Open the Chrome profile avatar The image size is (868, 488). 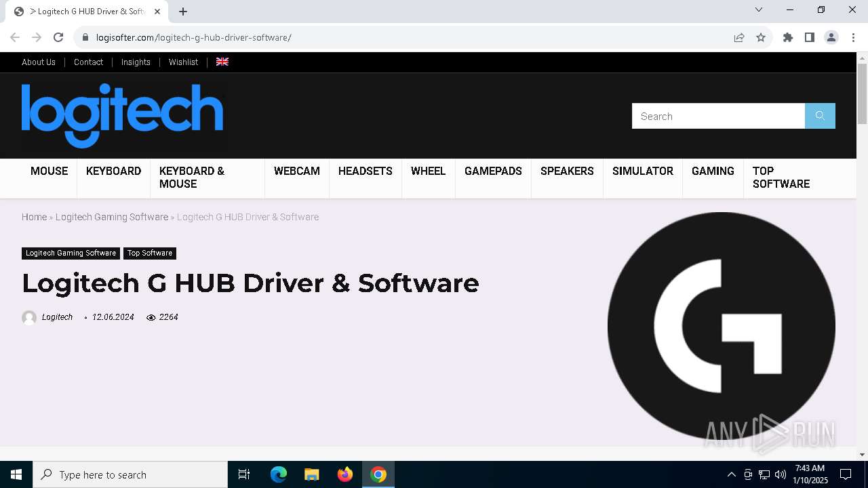pos(831,37)
